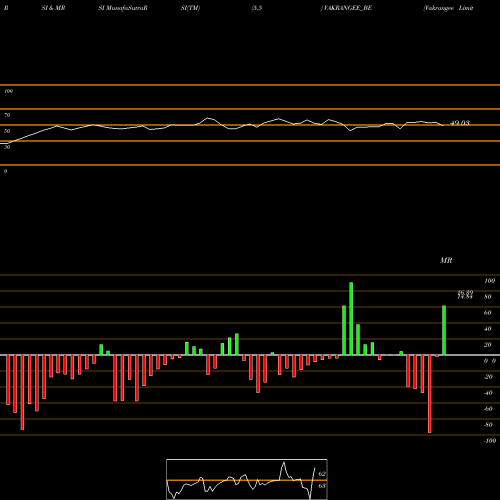Click the RSI value label "49.03"
This screenshot has height=500, width=500.
click(460, 123)
